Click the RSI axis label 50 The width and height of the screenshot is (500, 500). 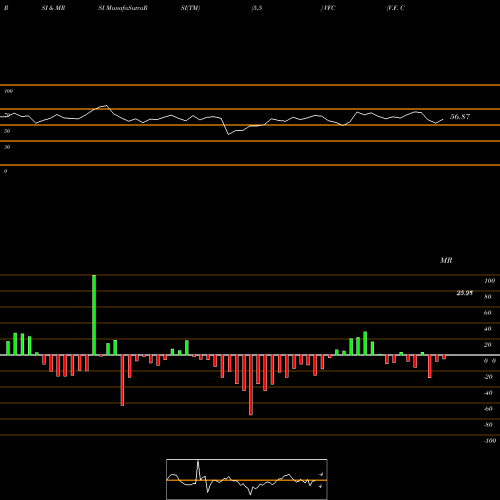coord(7,131)
